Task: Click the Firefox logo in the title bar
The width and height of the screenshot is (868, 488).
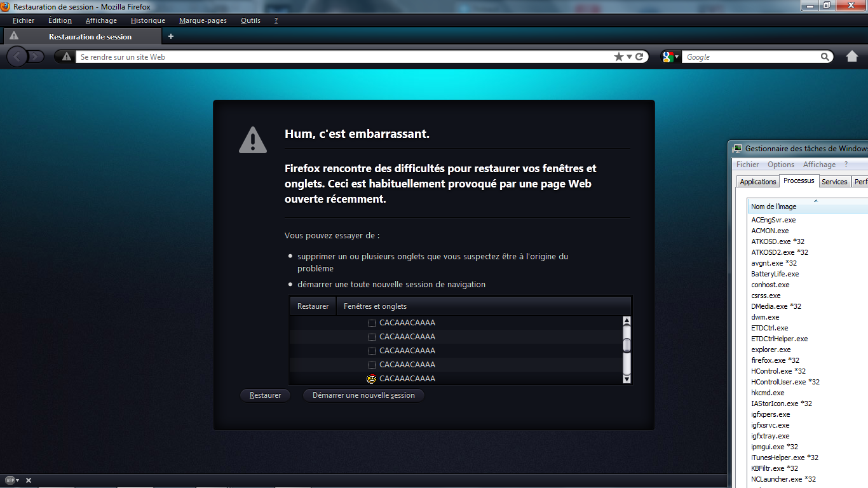Action: (x=6, y=6)
